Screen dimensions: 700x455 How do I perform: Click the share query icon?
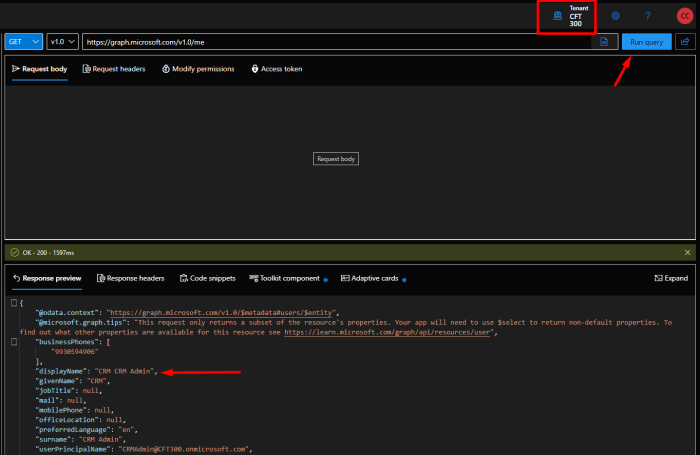[684, 42]
